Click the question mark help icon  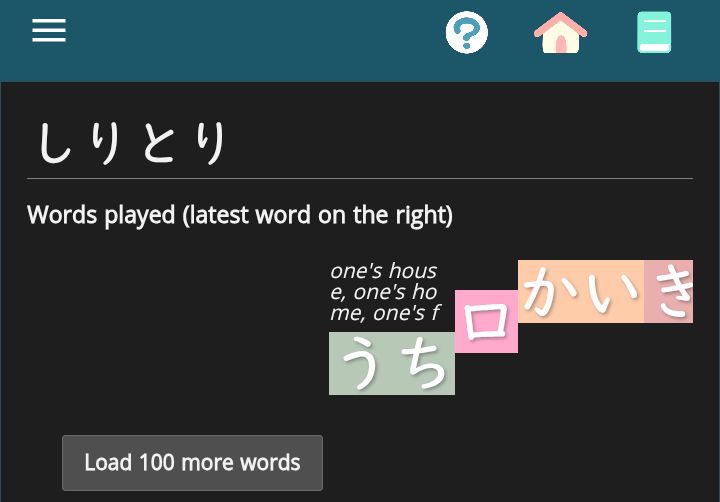click(x=466, y=33)
